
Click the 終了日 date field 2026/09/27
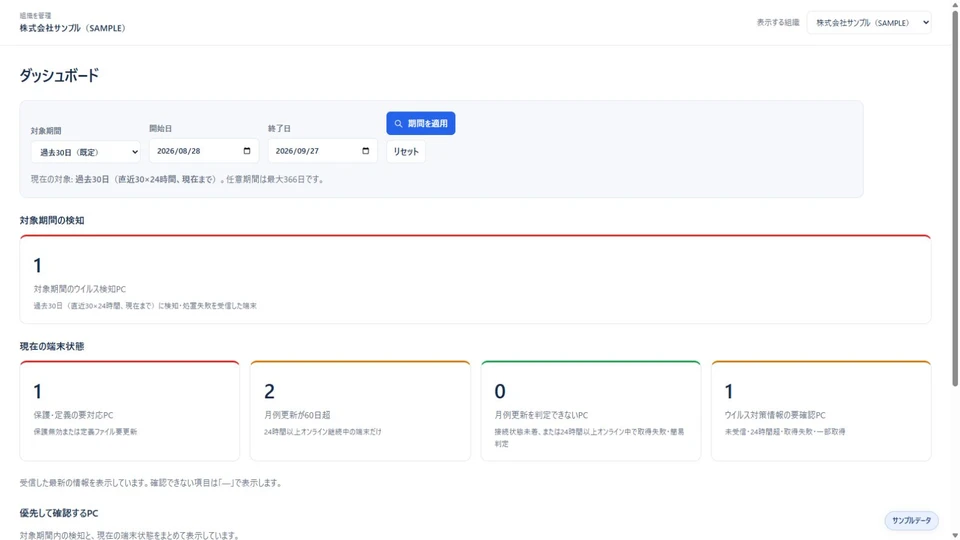coord(323,151)
